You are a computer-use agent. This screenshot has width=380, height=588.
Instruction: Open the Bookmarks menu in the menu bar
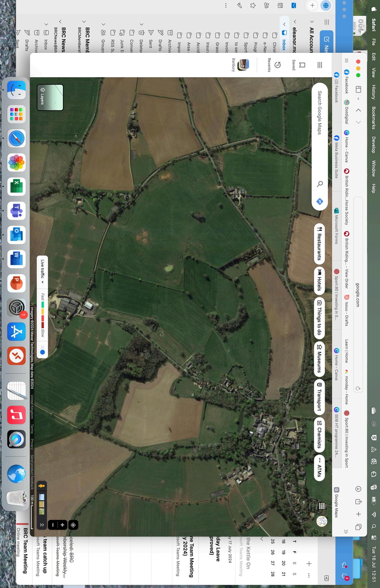373,118
